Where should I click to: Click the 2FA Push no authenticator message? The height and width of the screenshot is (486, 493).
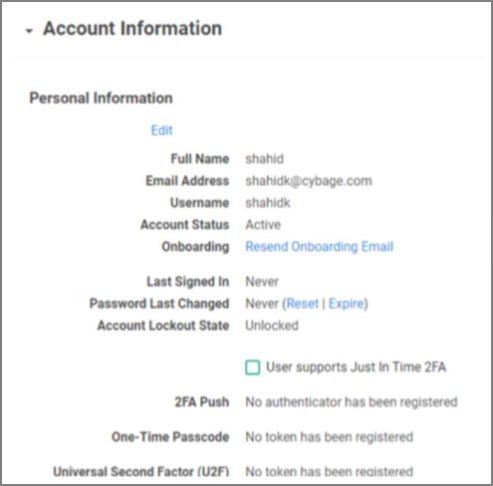coord(351,402)
